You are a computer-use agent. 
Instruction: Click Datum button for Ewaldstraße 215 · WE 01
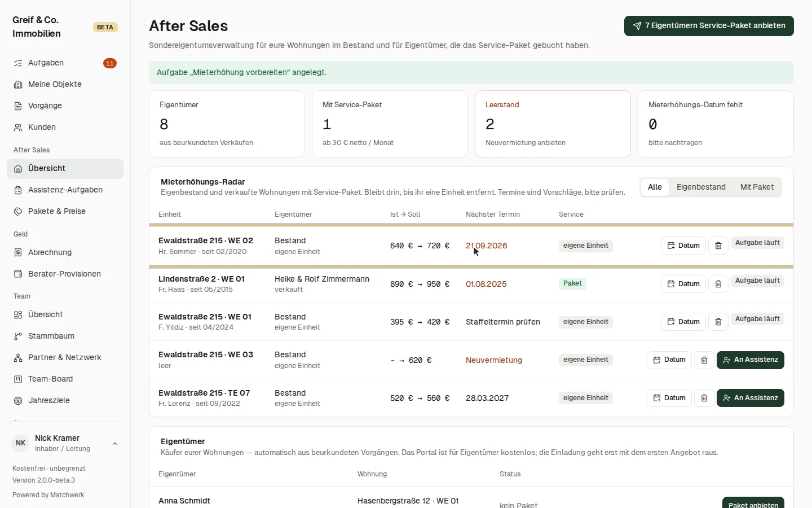click(x=683, y=322)
